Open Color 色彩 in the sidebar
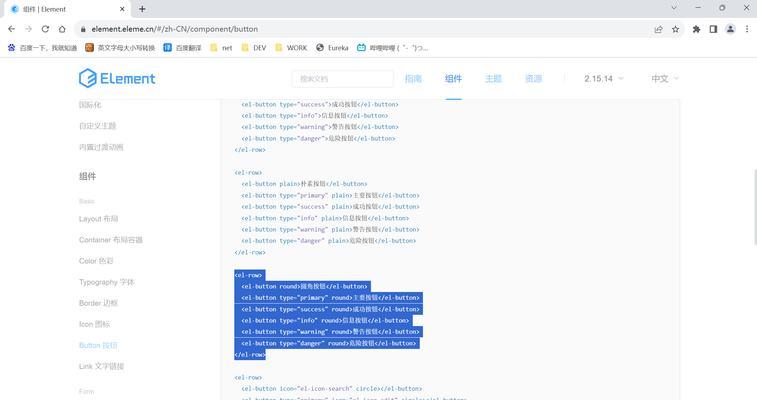This screenshot has height=400, width=757. (x=96, y=261)
